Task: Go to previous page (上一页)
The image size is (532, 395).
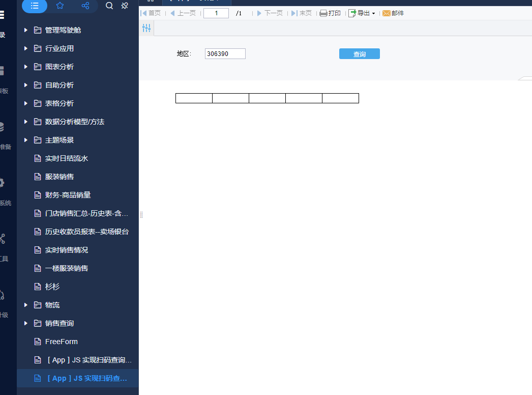Action: point(183,13)
